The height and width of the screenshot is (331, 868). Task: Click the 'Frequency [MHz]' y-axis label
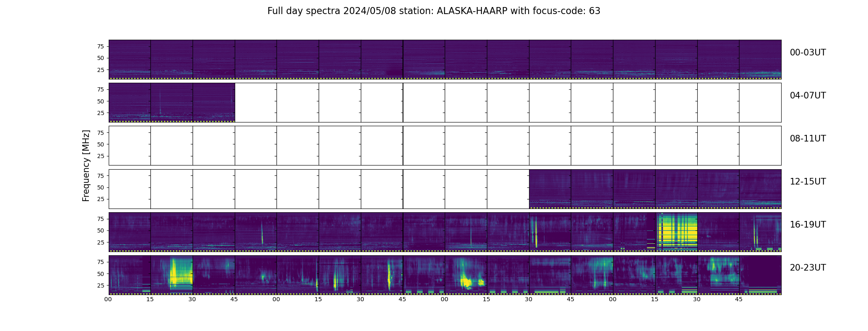[86, 166]
